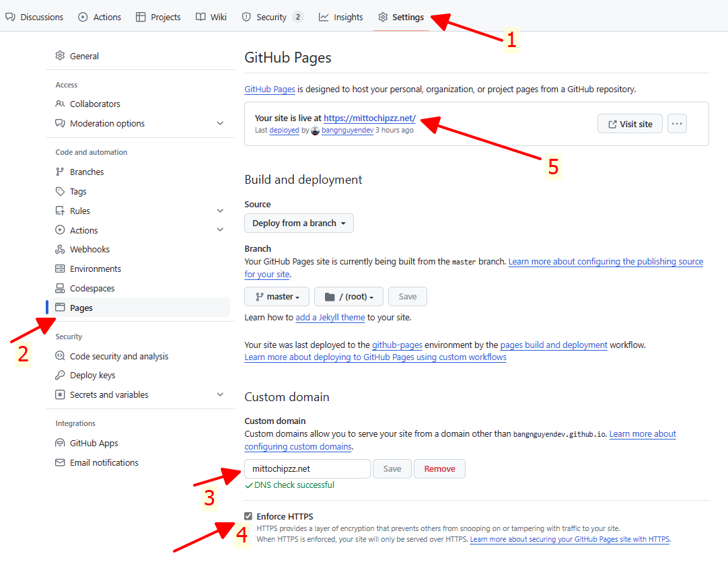
Task: Click the mail icon beside Email notifications
Action: pos(60,463)
